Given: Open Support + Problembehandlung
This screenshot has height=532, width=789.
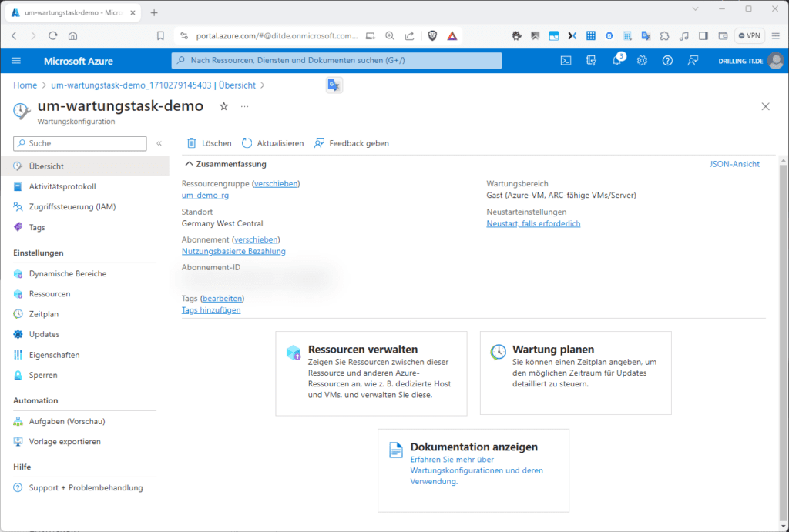Looking at the screenshot, I should coord(85,488).
